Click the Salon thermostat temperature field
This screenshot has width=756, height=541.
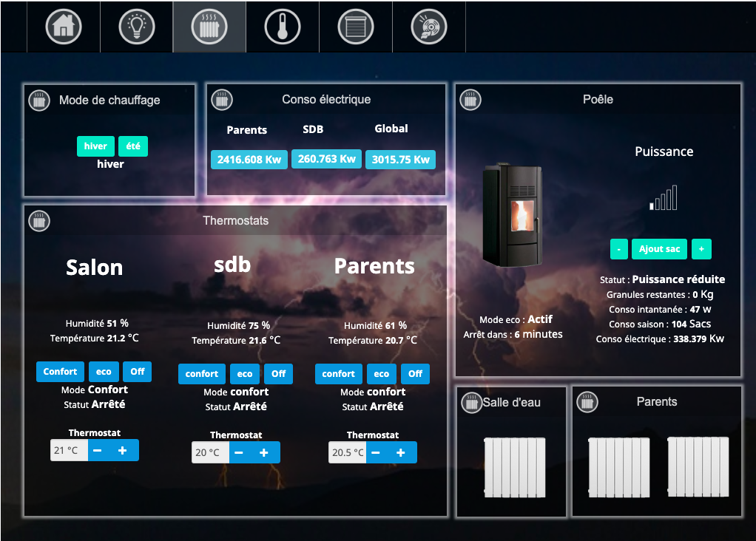pyautogui.click(x=69, y=450)
